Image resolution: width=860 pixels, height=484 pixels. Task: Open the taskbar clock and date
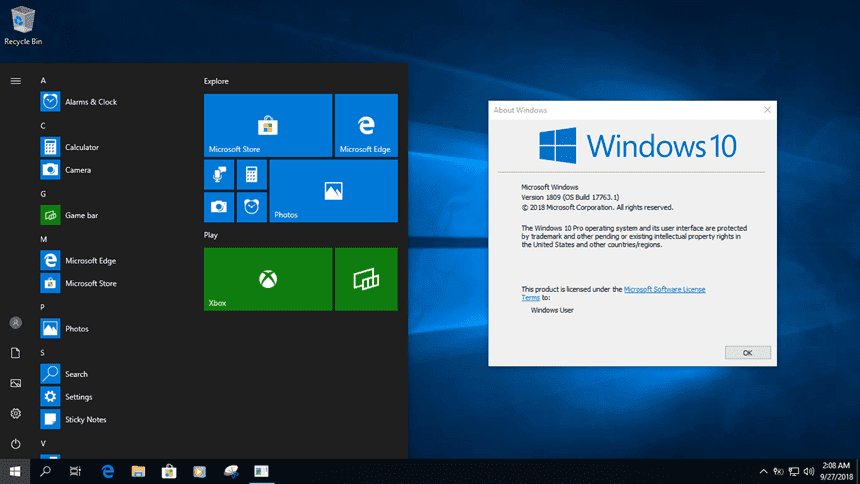[836, 471]
